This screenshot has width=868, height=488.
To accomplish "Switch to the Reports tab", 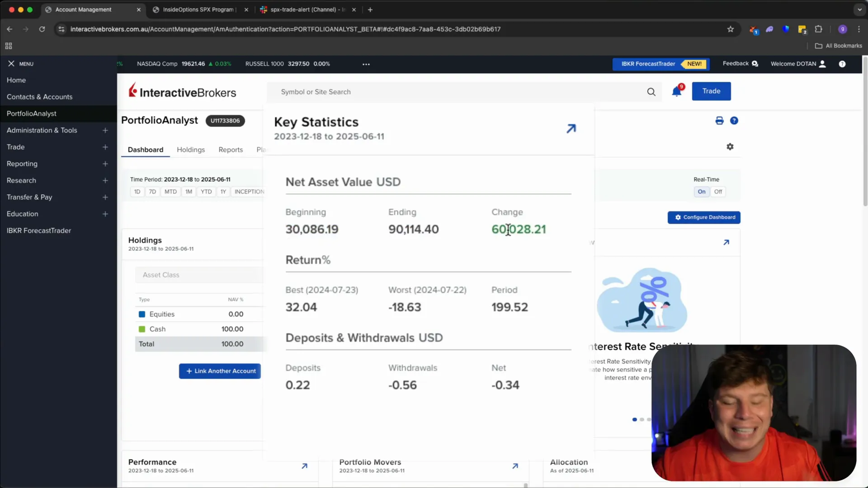I will point(231,150).
